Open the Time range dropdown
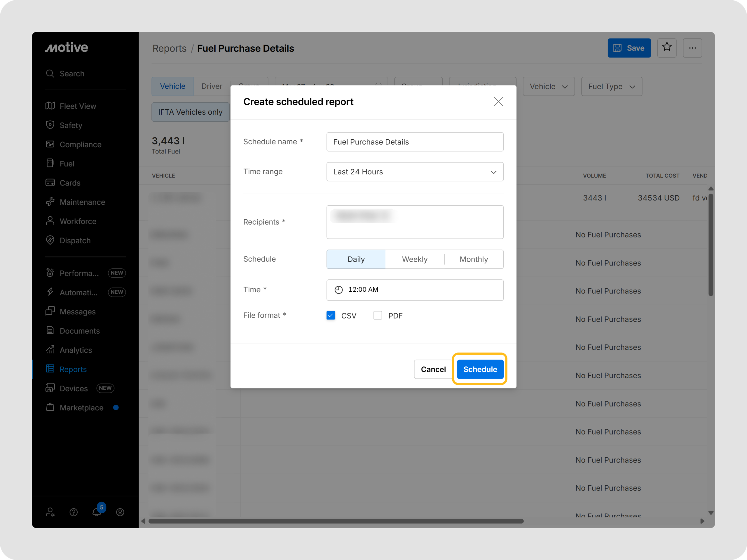Image resolution: width=747 pixels, height=560 pixels. point(415,172)
